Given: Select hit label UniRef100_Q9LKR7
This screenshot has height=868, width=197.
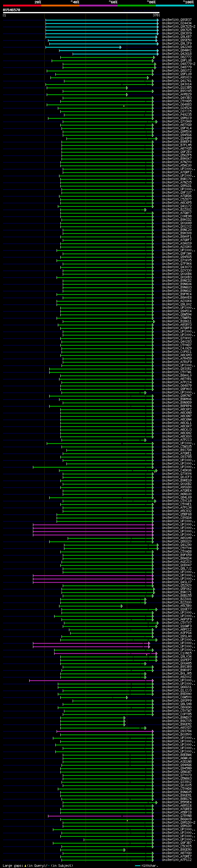Looking at the screenshot, I should [x=177, y=37].
